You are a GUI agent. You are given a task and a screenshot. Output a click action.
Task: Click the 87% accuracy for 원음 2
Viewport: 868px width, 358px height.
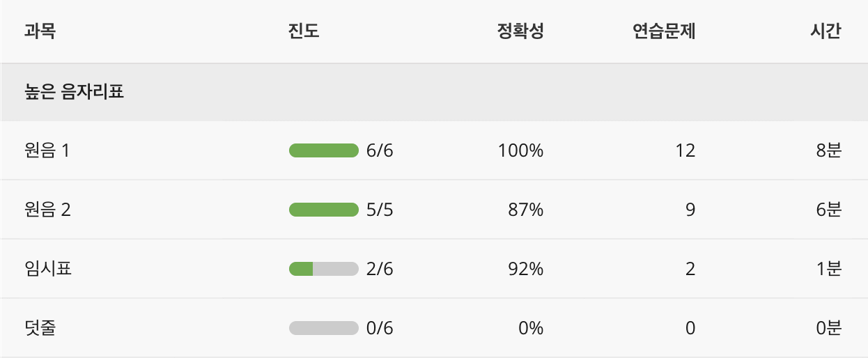point(526,210)
